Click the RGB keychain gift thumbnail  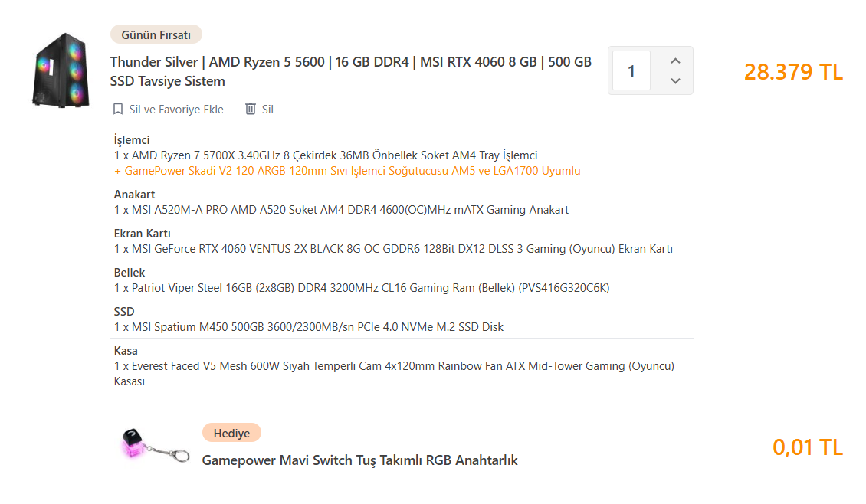tap(154, 446)
